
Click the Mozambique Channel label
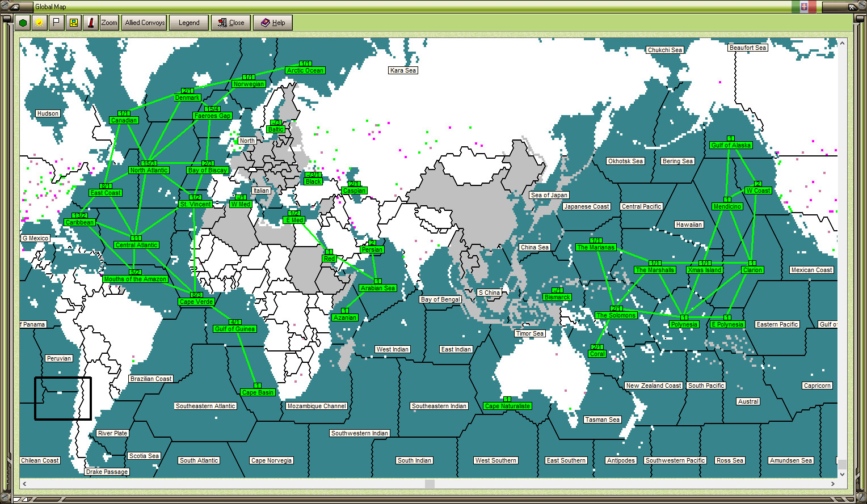coord(317,406)
